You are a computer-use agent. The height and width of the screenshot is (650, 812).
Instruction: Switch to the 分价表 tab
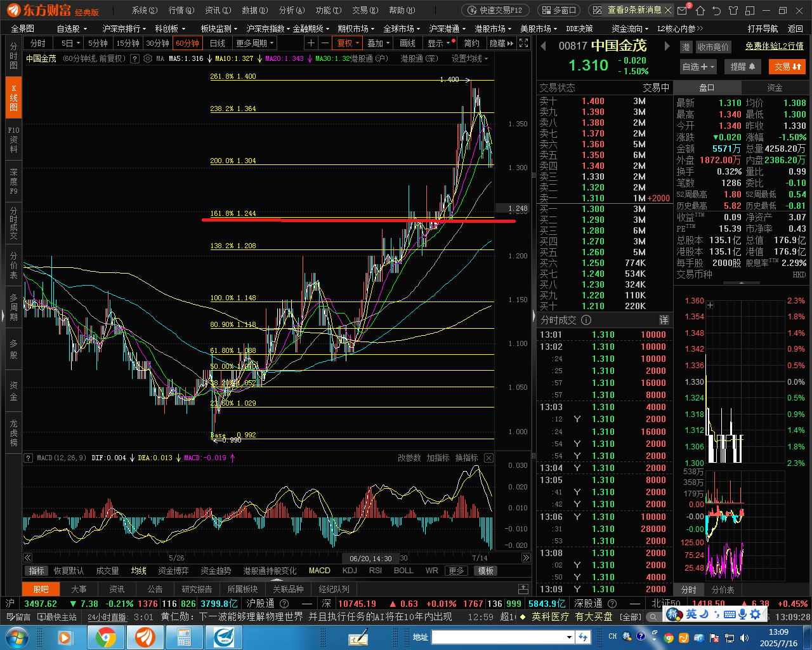[x=723, y=590]
